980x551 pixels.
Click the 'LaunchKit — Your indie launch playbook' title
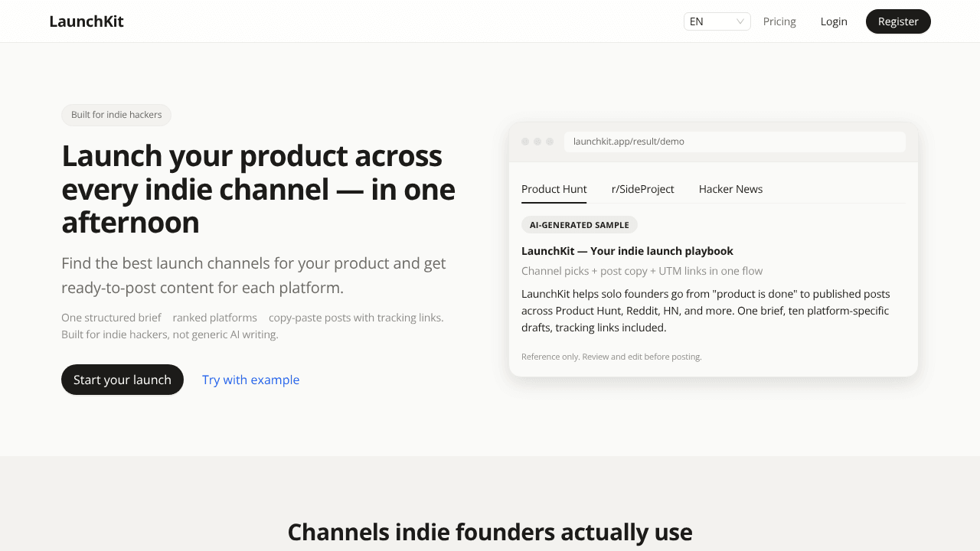pos(627,251)
